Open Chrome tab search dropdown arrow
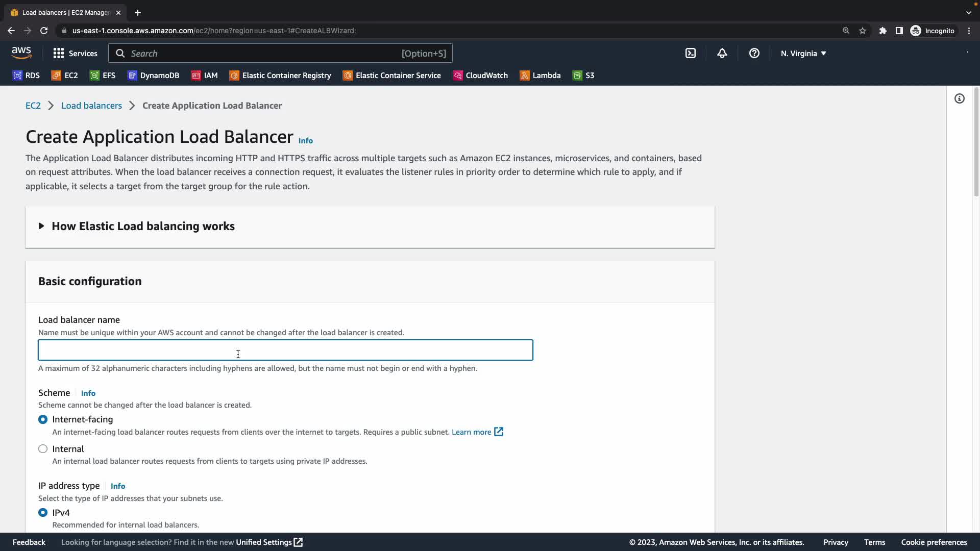This screenshot has width=980, height=551. click(x=968, y=13)
